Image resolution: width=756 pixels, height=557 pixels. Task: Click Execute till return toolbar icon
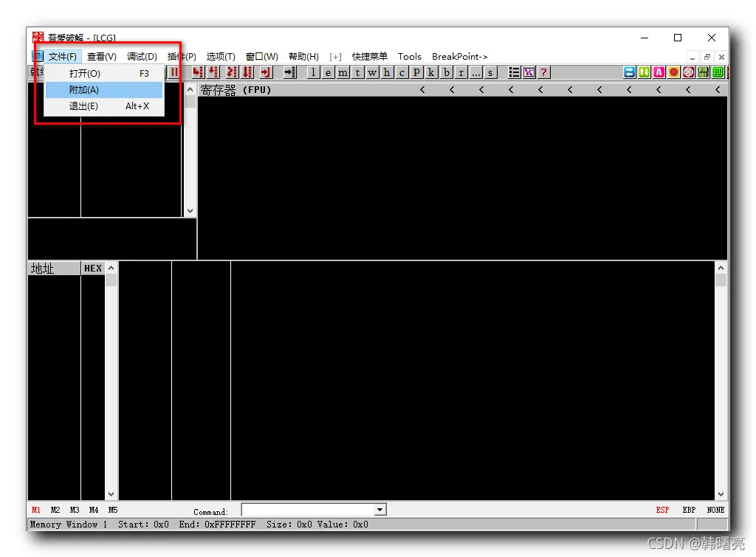point(266,72)
